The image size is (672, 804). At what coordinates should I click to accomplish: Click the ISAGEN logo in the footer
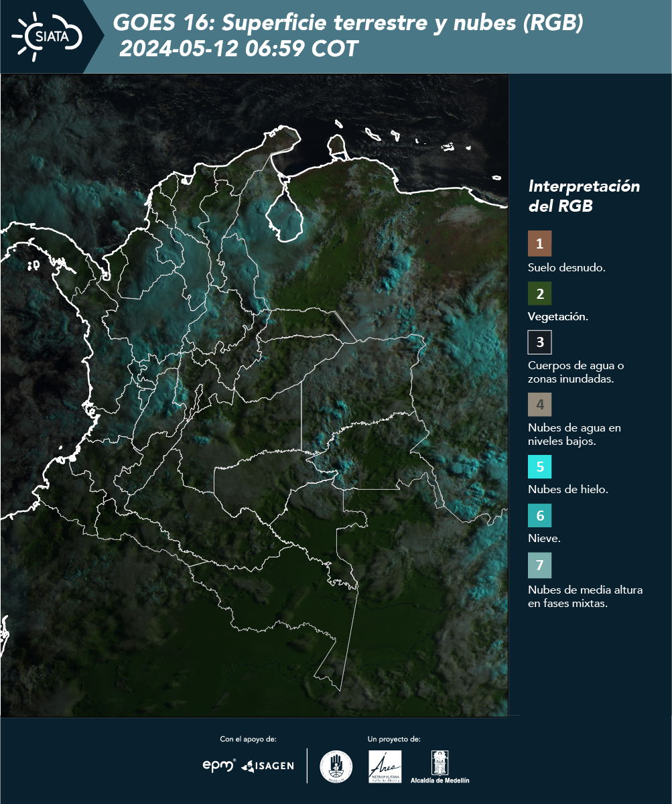click(x=267, y=766)
